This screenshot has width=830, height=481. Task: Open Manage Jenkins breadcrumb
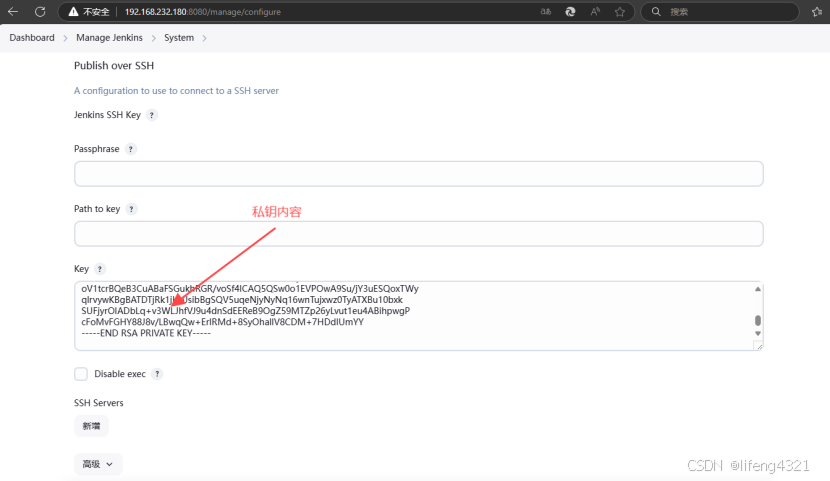(109, 38)
